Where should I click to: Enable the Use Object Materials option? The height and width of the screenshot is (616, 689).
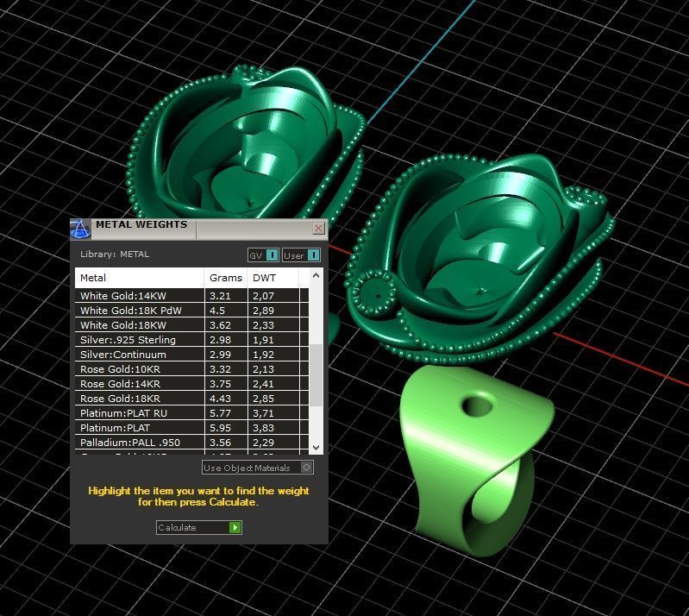[x=258, y=468]
